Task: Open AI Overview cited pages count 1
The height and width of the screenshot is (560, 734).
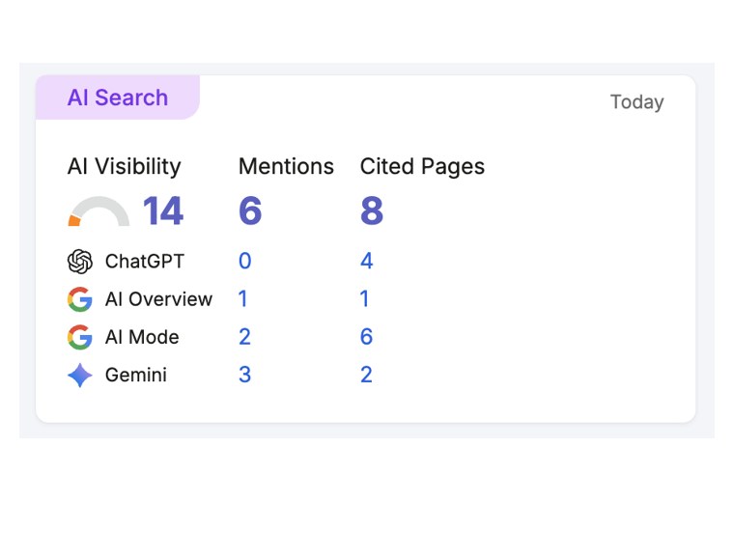Action: [364, 299]
